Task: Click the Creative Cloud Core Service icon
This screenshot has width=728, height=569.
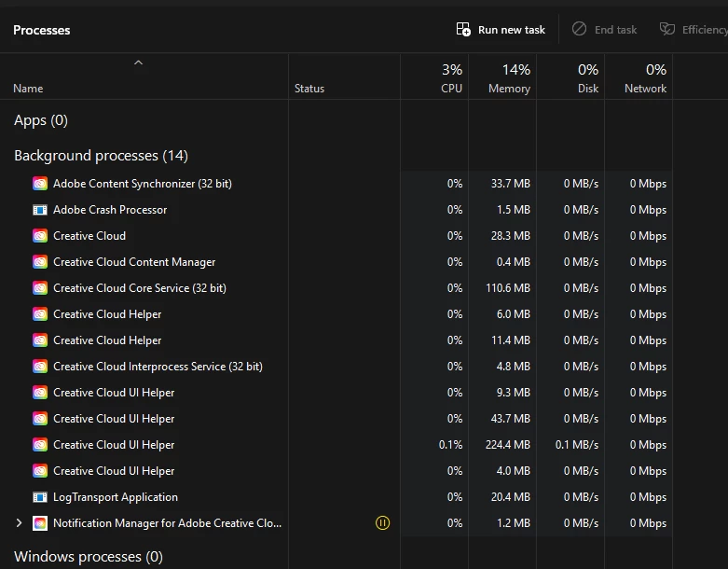Action: (x=40, y=288)
